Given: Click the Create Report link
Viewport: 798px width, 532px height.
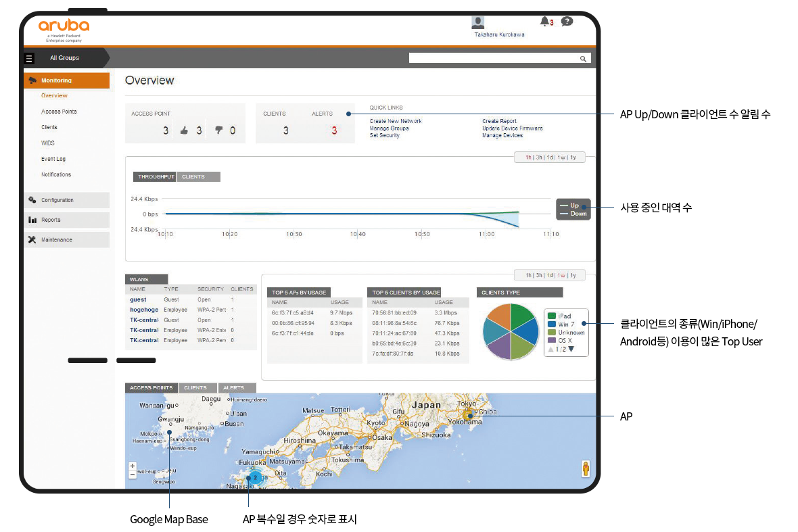Looking at the screenshot, I should [499, 121].
